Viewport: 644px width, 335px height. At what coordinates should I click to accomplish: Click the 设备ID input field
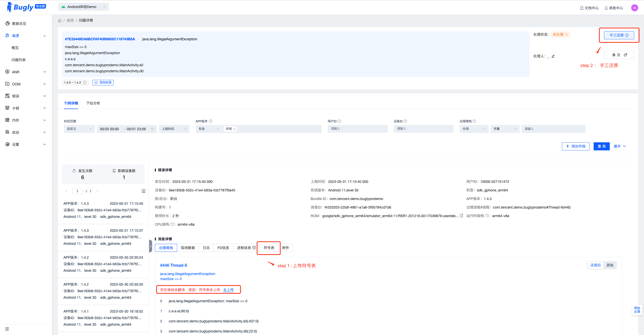[423, 129]
